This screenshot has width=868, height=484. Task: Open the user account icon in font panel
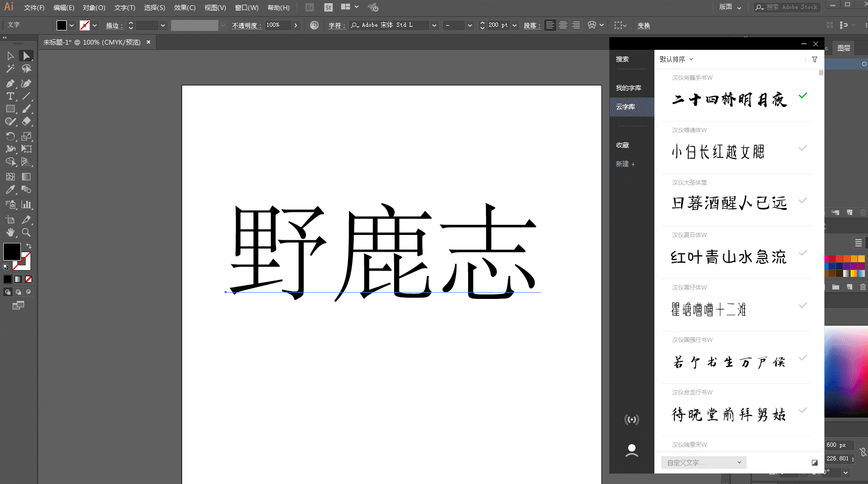point(632,450)
